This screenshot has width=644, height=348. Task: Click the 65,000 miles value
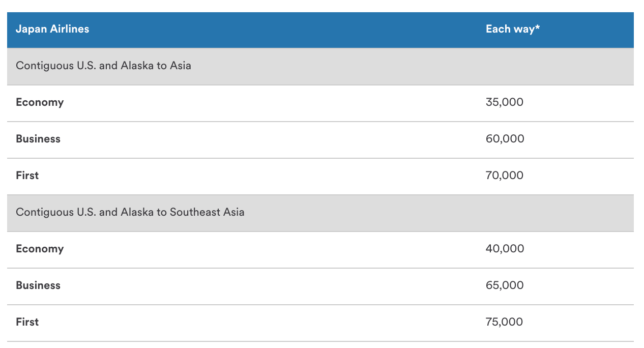click(505, 285)
